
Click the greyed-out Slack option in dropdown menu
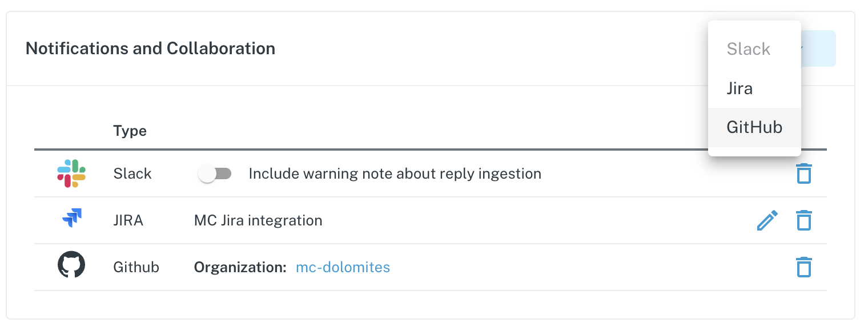(748, 49)
